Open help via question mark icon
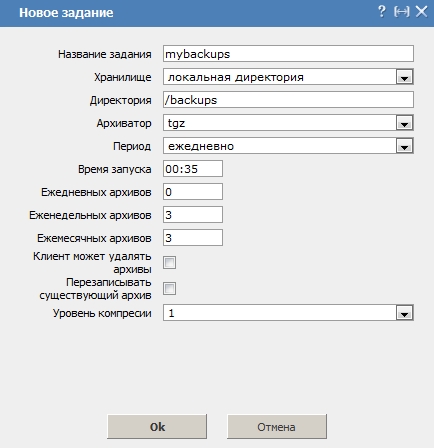Screen dimensions: 434x448 point(382,12)
